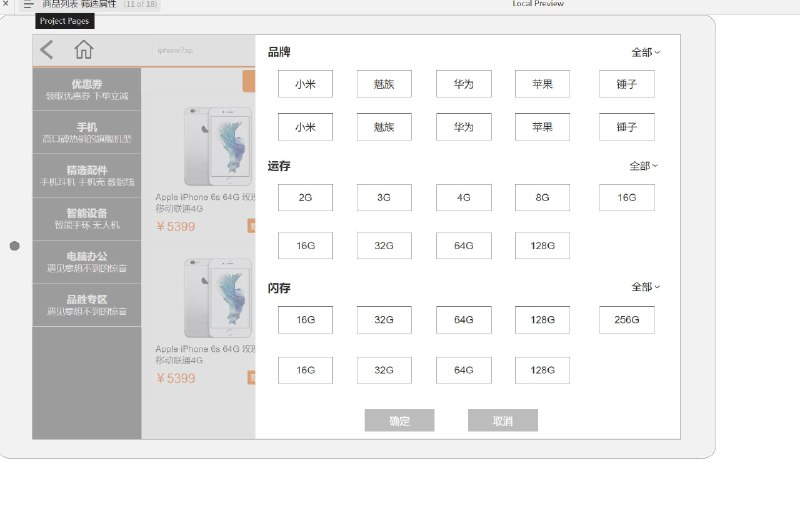
Task: Open the 优惠券 category in sidebar
Action: point(87,89)
